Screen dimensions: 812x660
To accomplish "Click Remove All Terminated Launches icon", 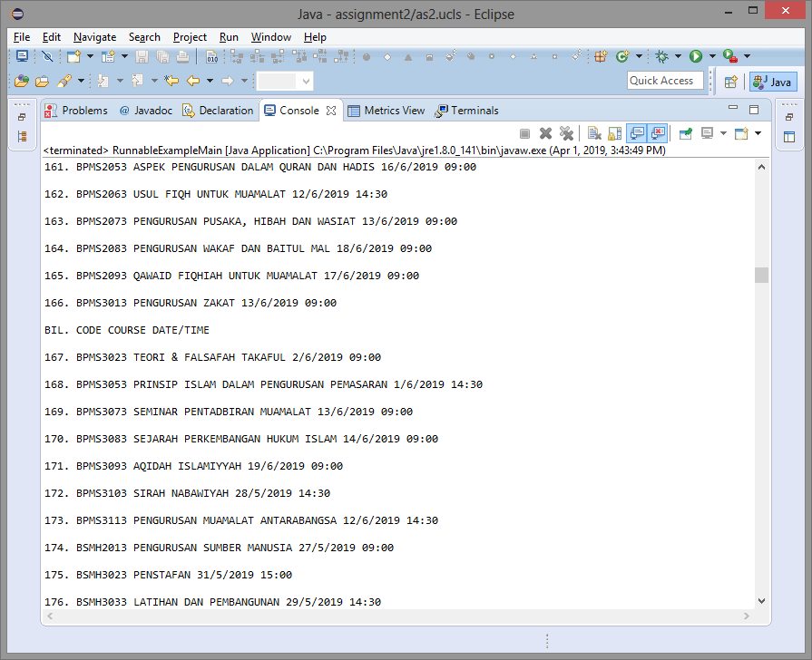I will coord(566,133).
